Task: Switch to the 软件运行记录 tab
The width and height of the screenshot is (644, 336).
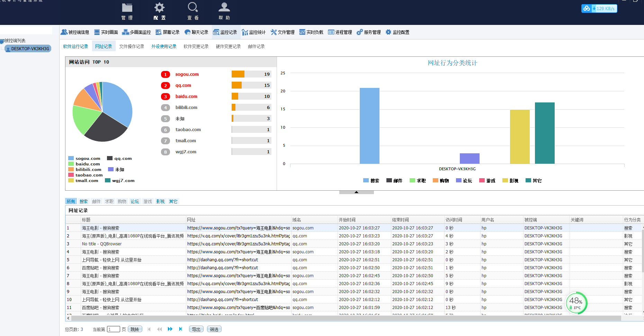Action: [x=75, y=46]
